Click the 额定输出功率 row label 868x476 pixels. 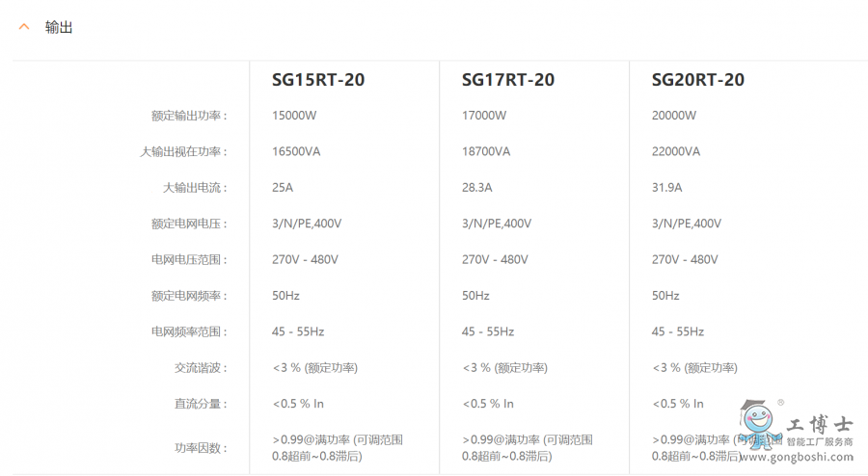click(x=188, y=116)
